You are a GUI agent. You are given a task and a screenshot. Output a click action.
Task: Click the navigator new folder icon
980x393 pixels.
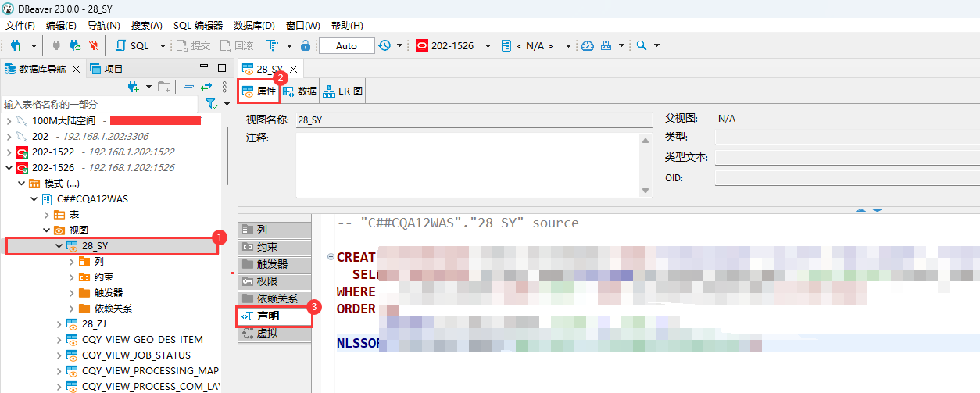(164, 87)
